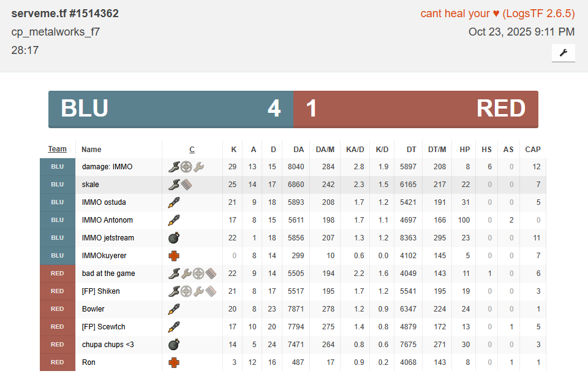
Task: Click scout shoe icon for [FP] Shiken
Action: [x=174, y=291]
